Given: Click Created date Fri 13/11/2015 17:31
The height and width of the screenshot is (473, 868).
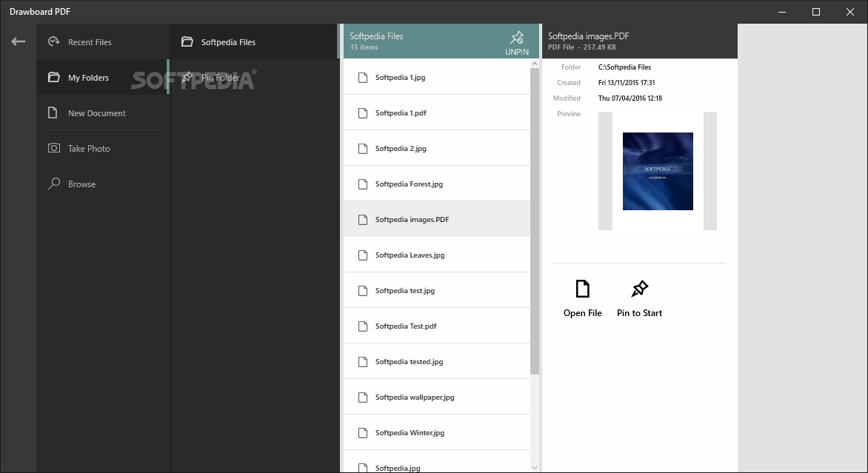Looking at the screenshot, I should coord(627,82).
